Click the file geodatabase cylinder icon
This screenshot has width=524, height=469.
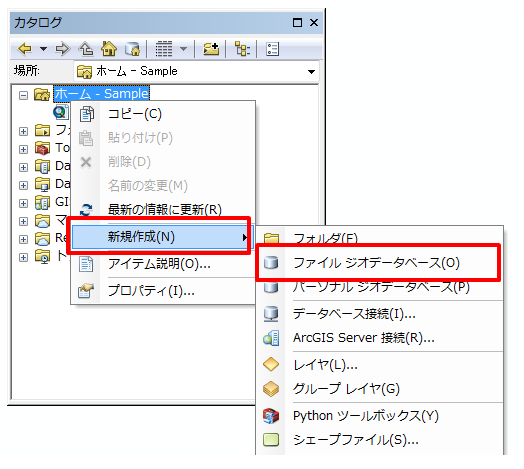[271, 263]
